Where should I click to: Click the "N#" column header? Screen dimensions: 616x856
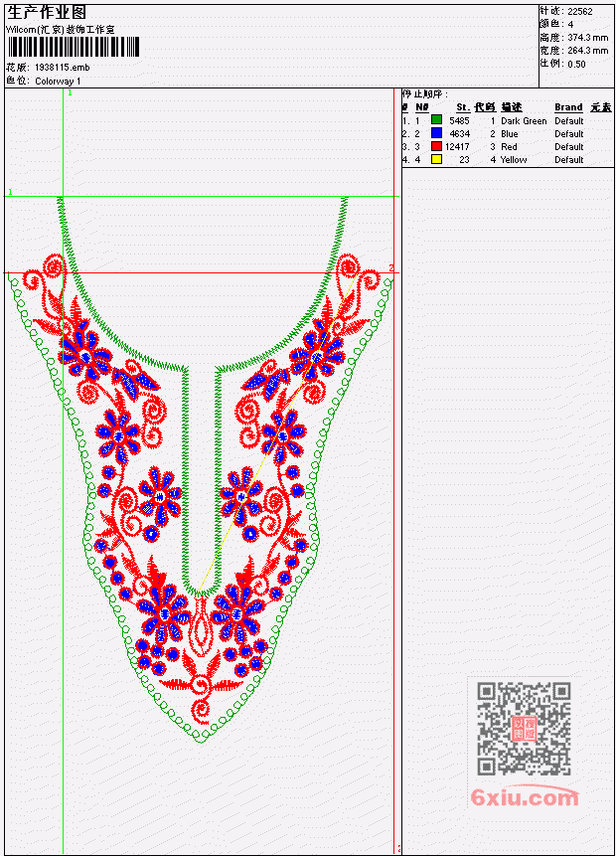[421, 107]
